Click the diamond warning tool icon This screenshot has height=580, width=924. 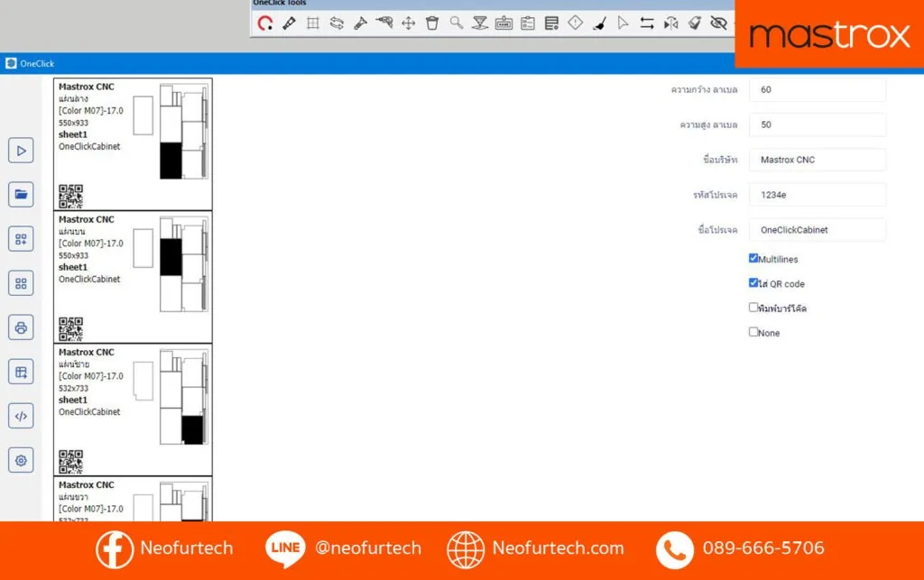click(x=576, y=23)
